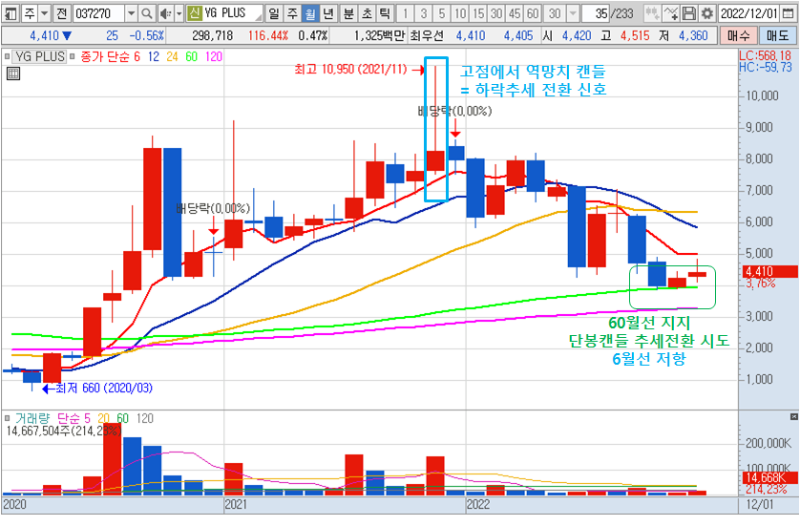The height and width of the screenshot is (515, 800).
Task: Click the magenta 120 price moving average legend
Action: (214, 56)
